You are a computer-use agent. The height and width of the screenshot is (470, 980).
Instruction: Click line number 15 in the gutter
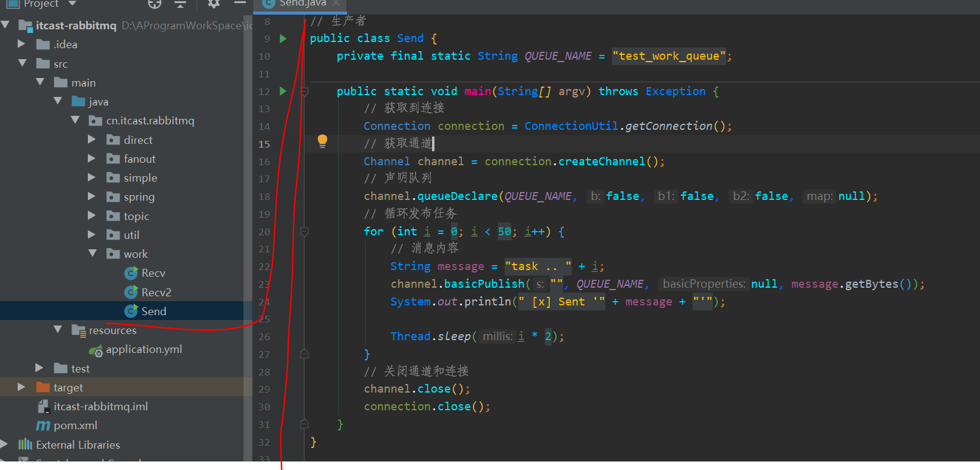tap(264, 144)
